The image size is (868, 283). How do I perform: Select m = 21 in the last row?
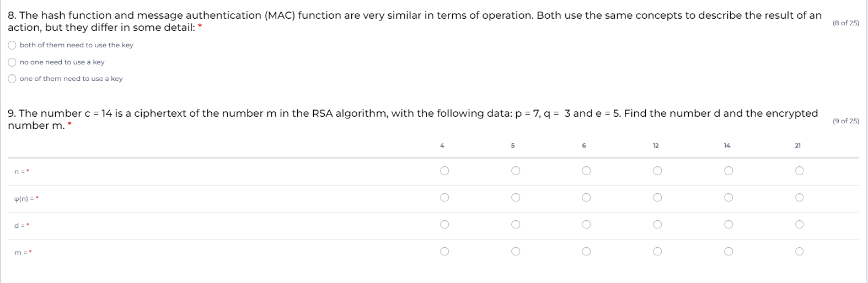click(799, 252)
